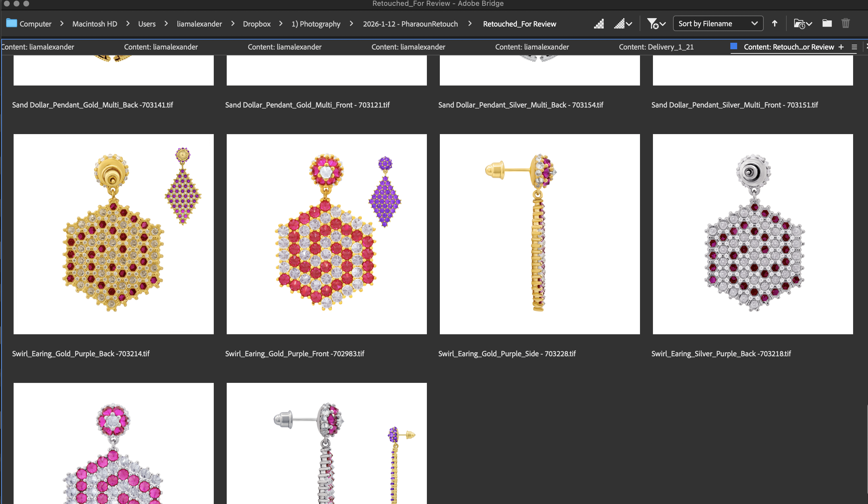Expand the chevron after Dropbox breadcrumb
This screenshot has width=868, height=504.
tap(281, 23)
